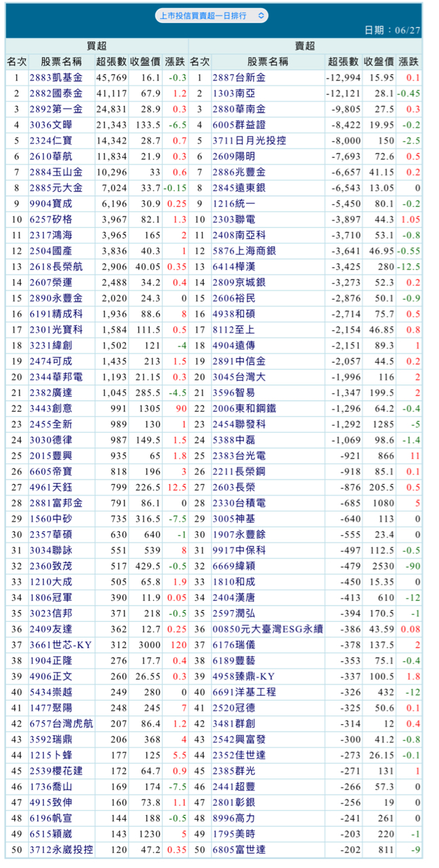Select 2884玉山金 in the buy list
Image resolution: width=439 pixels, height=868 pixels.
56,172
